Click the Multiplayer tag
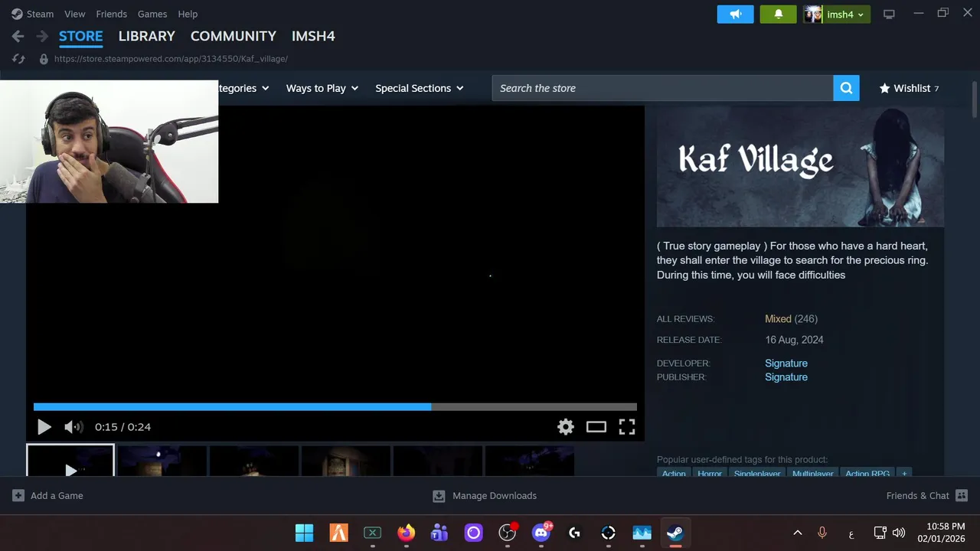This screenshot has width=980, height=551. 812,473
